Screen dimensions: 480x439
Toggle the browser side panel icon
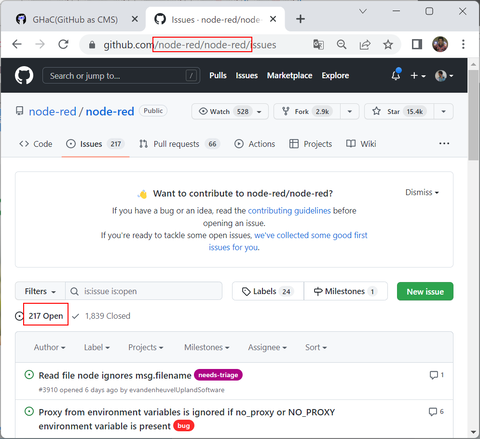click(x=417, y=44)
